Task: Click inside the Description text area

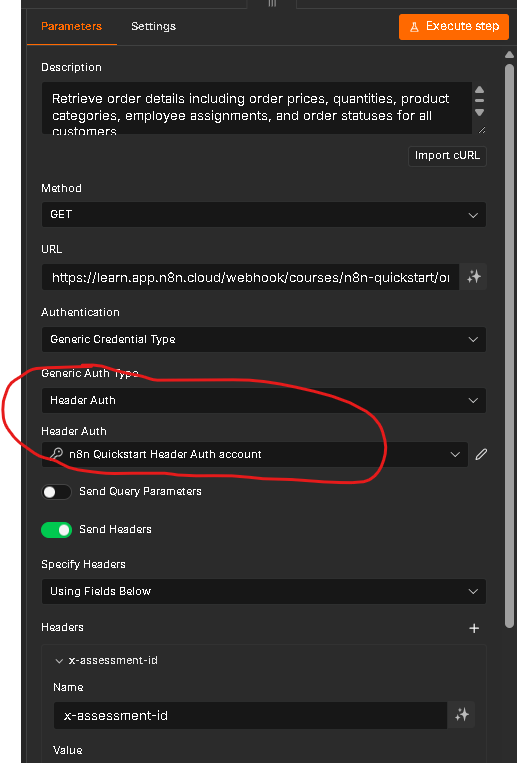Action: coord(257,108)
